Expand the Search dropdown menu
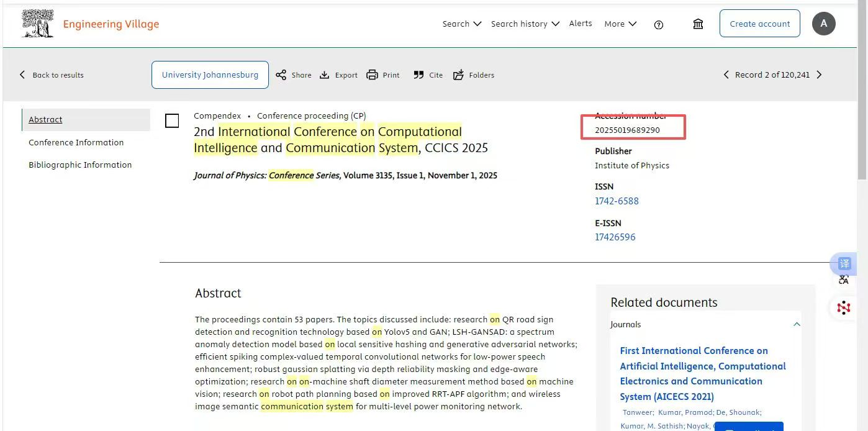 point(461,24)
